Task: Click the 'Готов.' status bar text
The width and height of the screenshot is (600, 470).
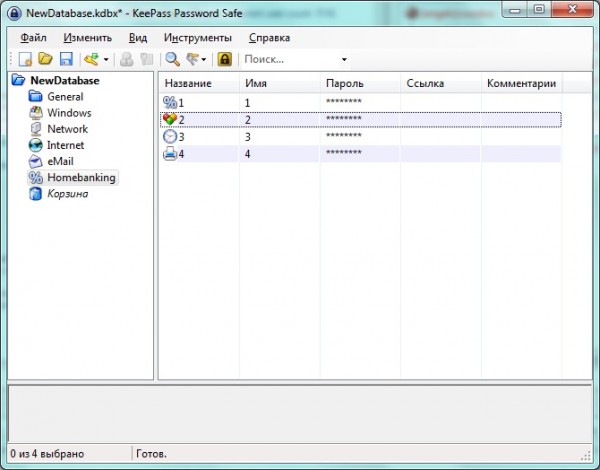Action: 151,454
